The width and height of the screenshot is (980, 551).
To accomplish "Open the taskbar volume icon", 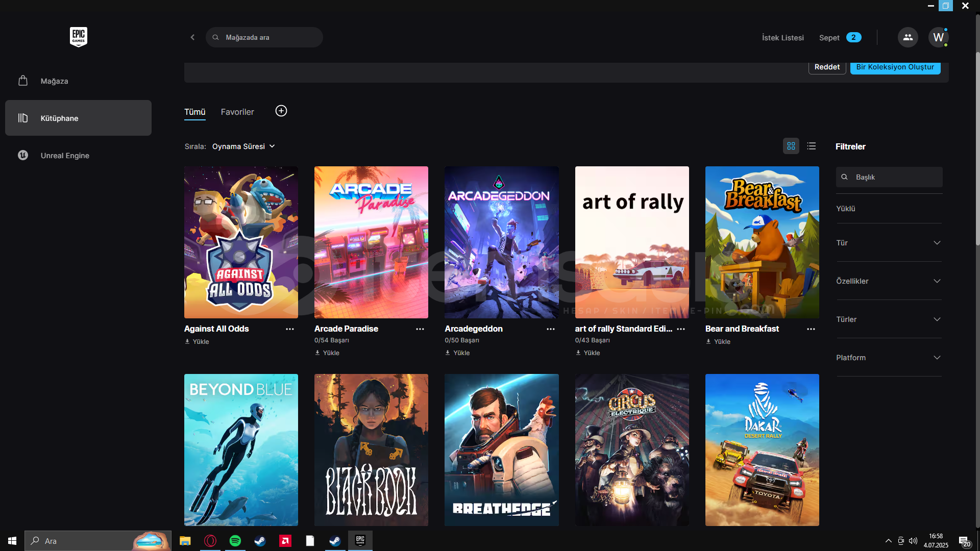I will (913, 541).
